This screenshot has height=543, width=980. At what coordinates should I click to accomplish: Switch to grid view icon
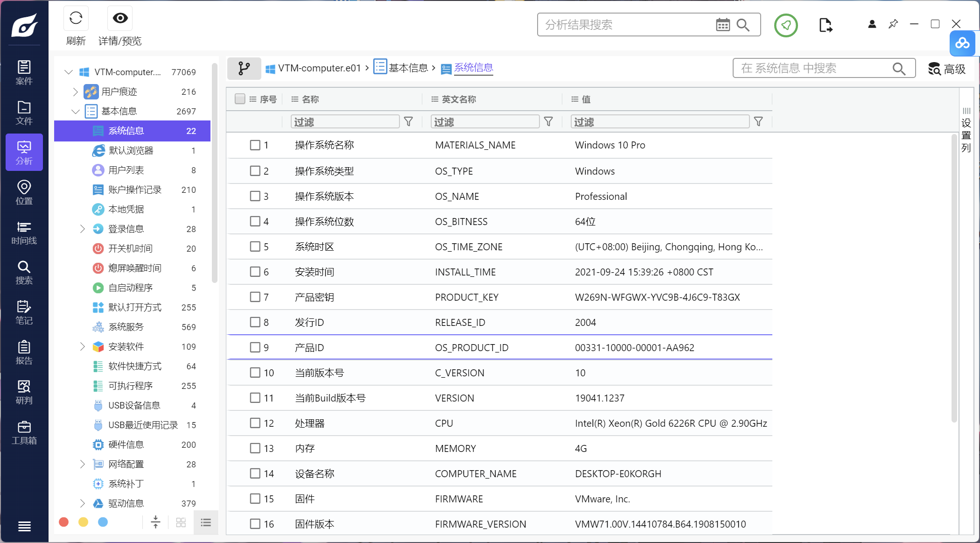(181, 522)
